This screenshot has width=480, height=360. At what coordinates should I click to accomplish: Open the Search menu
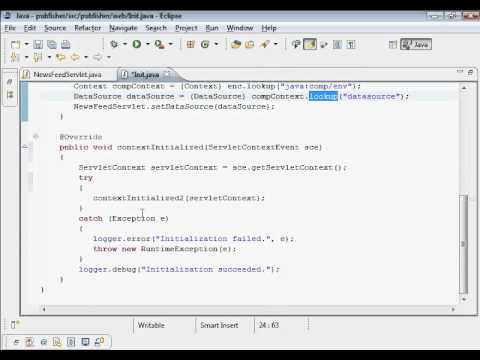(x=156, y=28)
